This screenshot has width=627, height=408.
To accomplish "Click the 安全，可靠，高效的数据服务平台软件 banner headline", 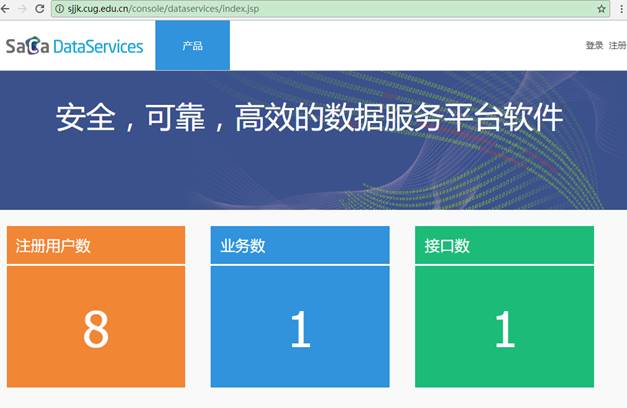I will [x=310, y=118].
